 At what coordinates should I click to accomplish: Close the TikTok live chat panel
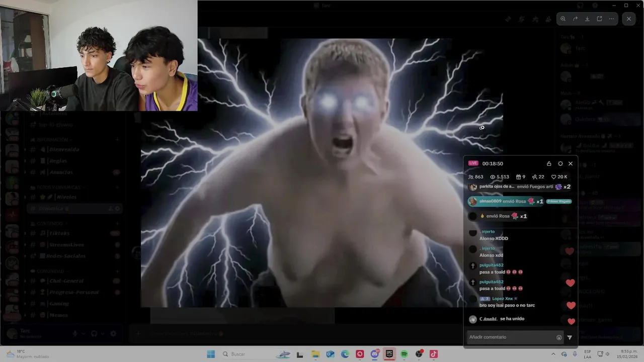coord(571,163)
